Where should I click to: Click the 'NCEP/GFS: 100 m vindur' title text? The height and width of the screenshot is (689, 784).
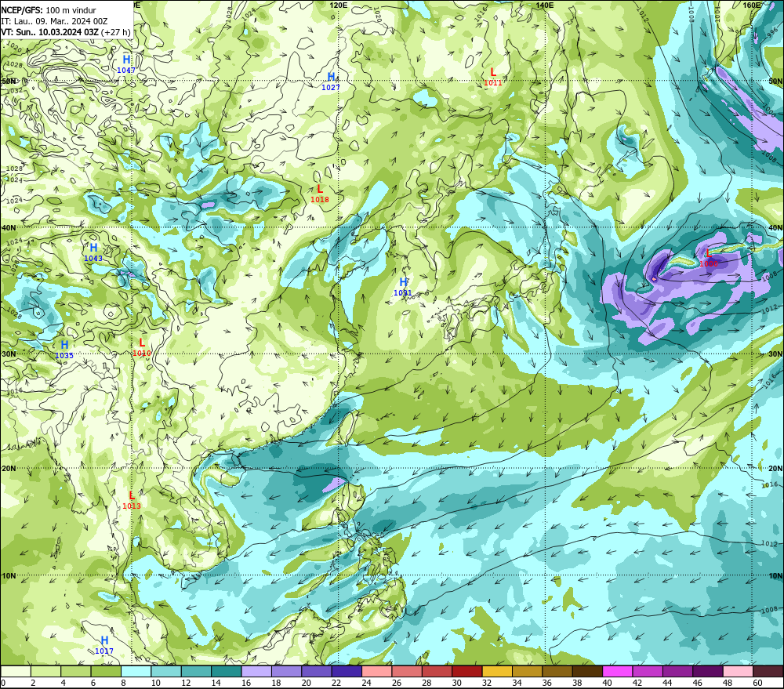click(49, 10)
